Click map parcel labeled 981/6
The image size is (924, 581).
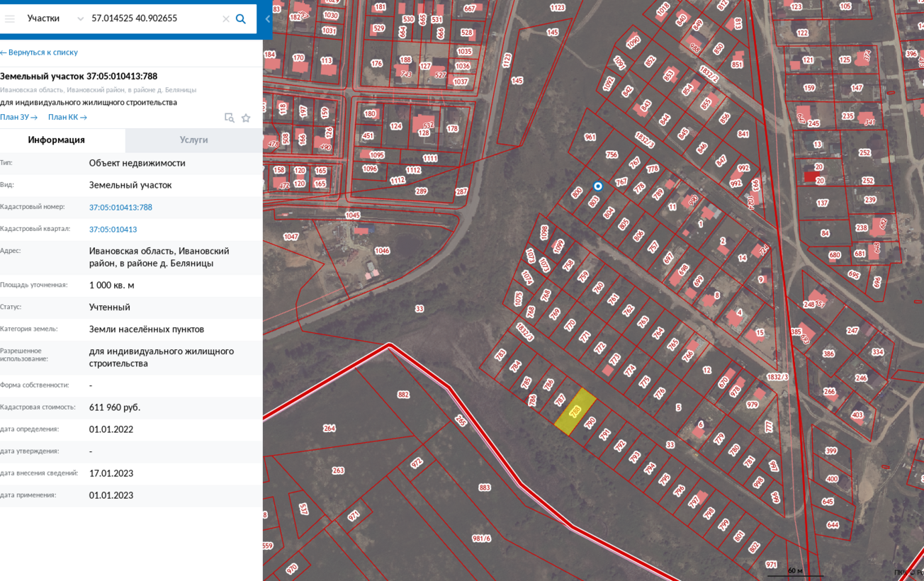click(481, 538)
